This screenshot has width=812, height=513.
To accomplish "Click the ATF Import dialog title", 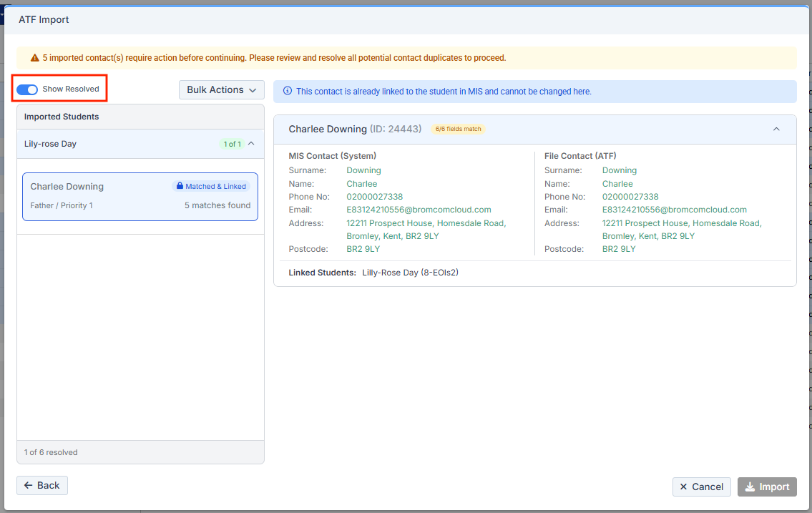I will pos(44,19).
